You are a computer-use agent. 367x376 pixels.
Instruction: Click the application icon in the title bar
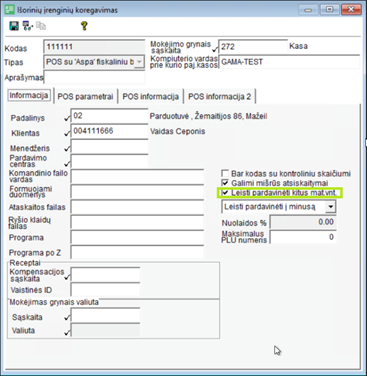point(9,10)
